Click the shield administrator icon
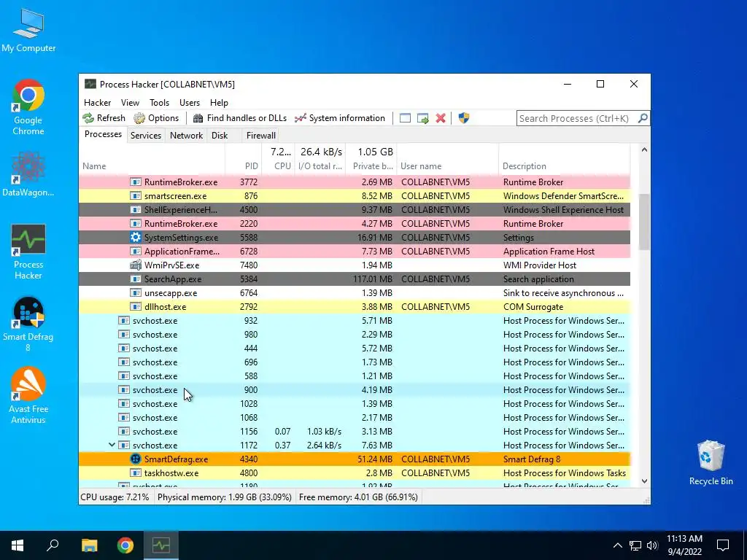The width and height of the screenshot is (747, 560). (x=463, y=118)
